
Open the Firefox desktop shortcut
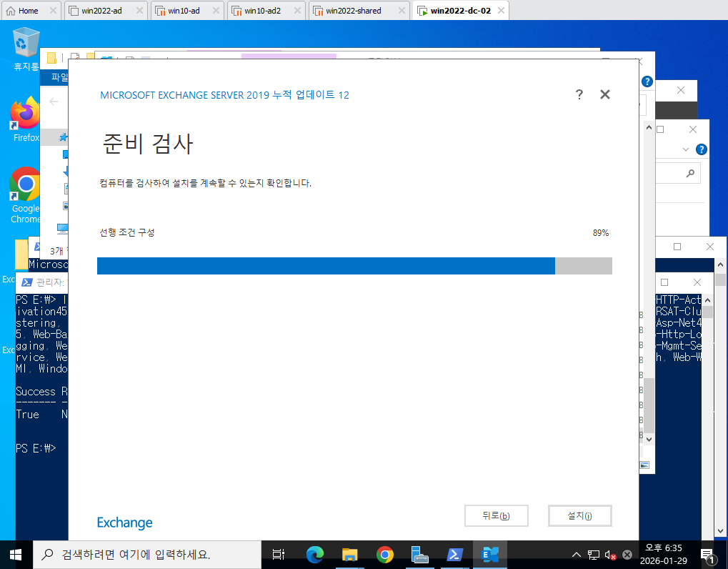click(x=26, y=120)
